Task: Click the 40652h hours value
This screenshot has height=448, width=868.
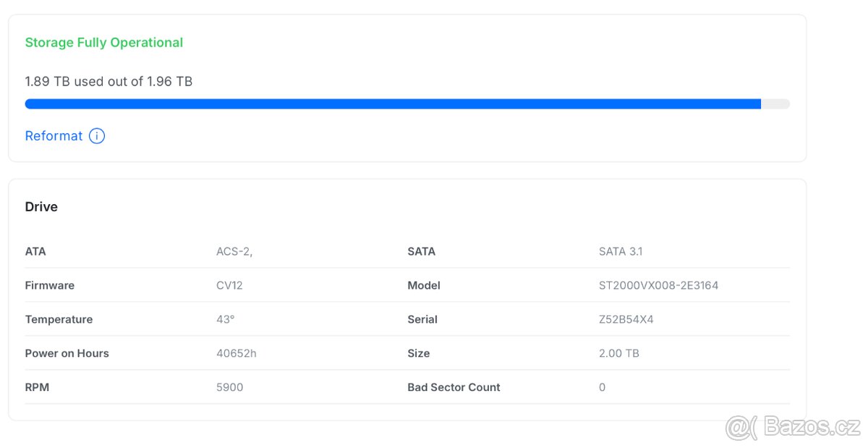Action: click(x=237, y=354)
